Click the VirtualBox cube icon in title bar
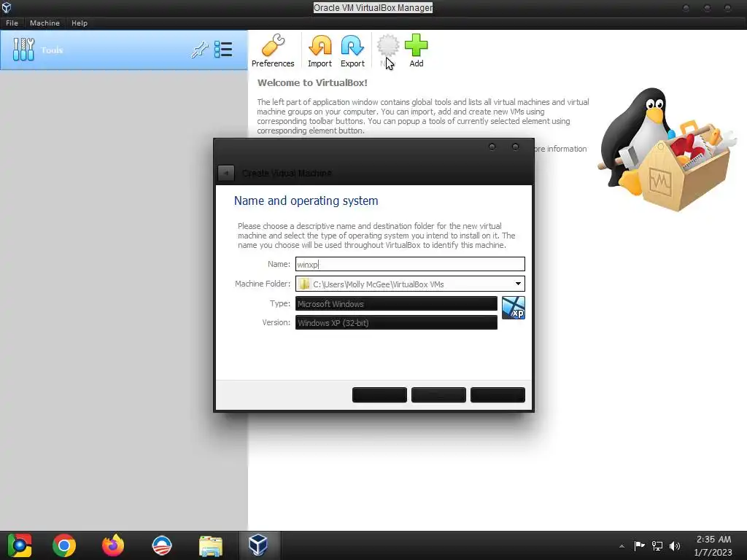The width and height of the screenshot is (747, 560). [x=7, y=7]
